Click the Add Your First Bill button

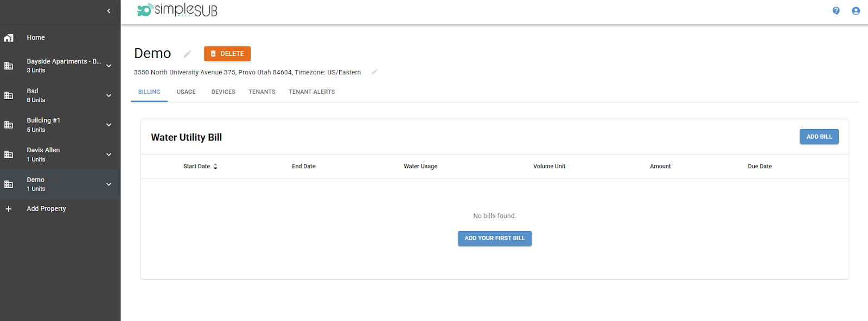tap(494, 239)
